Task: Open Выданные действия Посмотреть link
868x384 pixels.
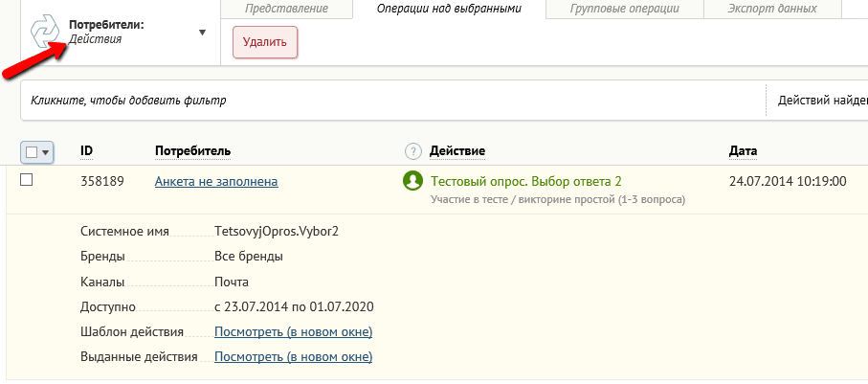Action: (294, 357)
